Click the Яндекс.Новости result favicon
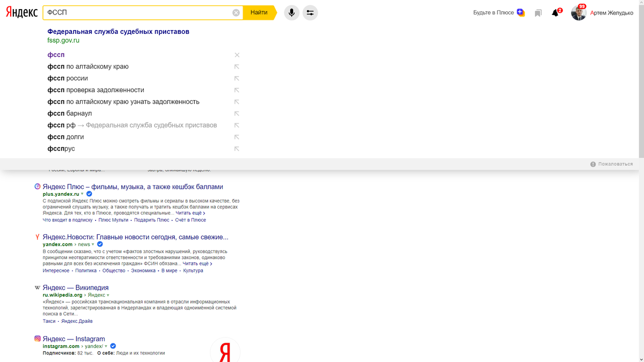644x362 pixels. pyautogui.click(x=38, y=237)
